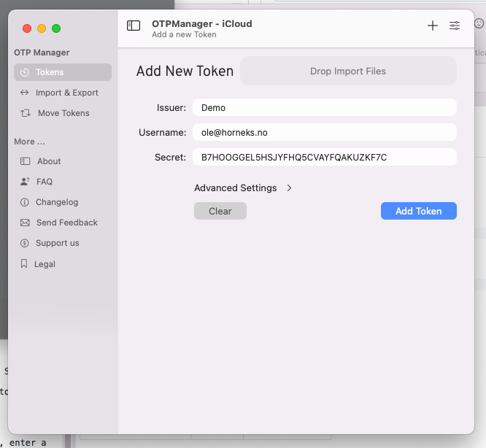
Task: Click into the Secret input field
Action: pos(325,157)
